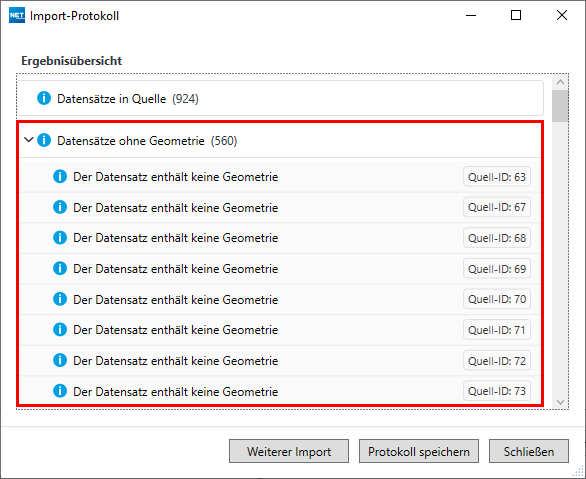
Task: Click info icon of Quell-ID 69 row
Action: point(60,268)
